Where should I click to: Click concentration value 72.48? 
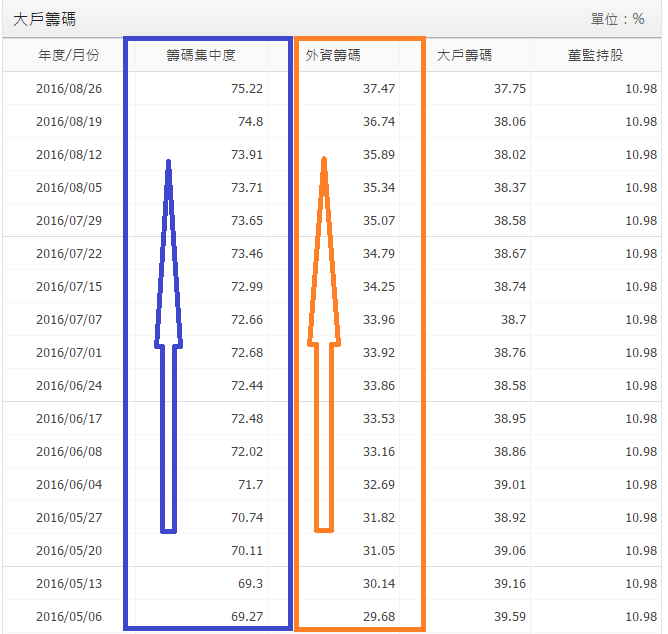[x=247, y=419]
